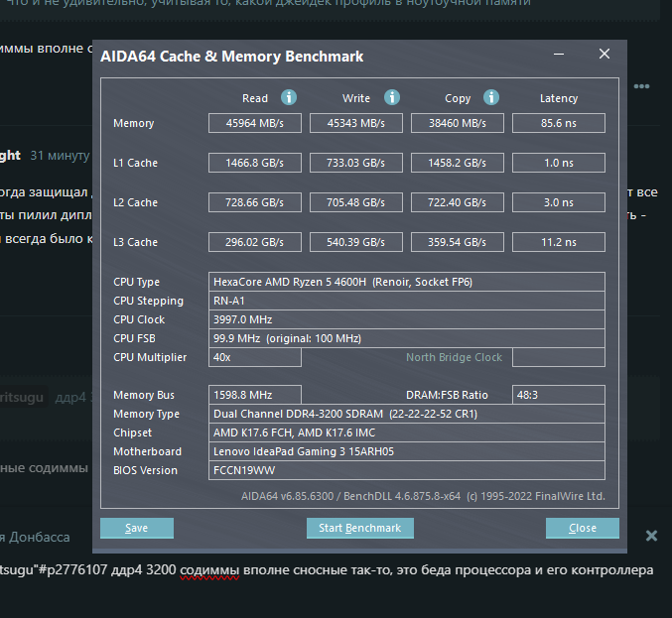Click the Copy column header label
The image size is (672, 618).
click(x=458, y=98)
